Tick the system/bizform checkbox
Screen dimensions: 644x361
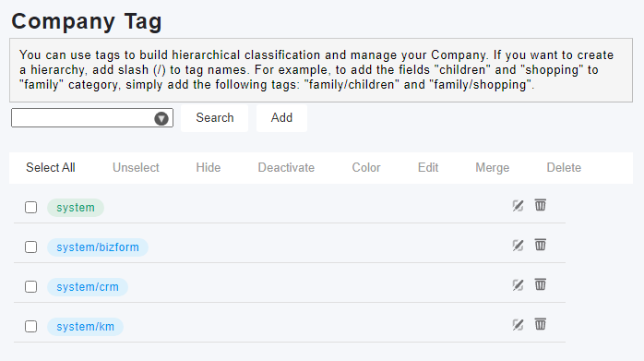pyautogui.click(x=30, y=247)
